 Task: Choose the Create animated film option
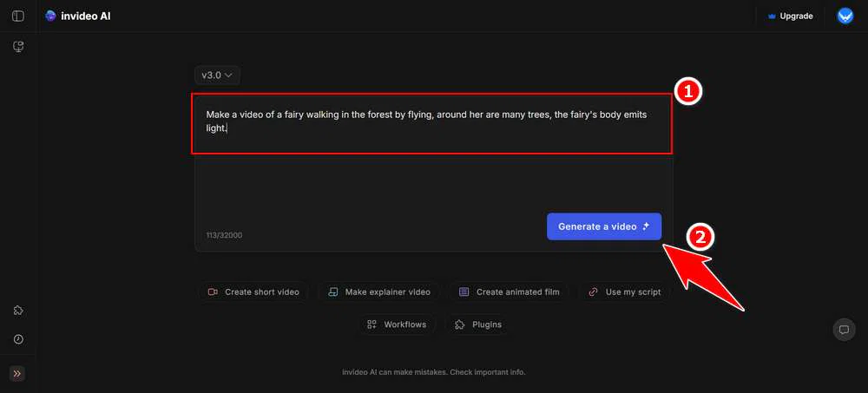tap(510, 292)
